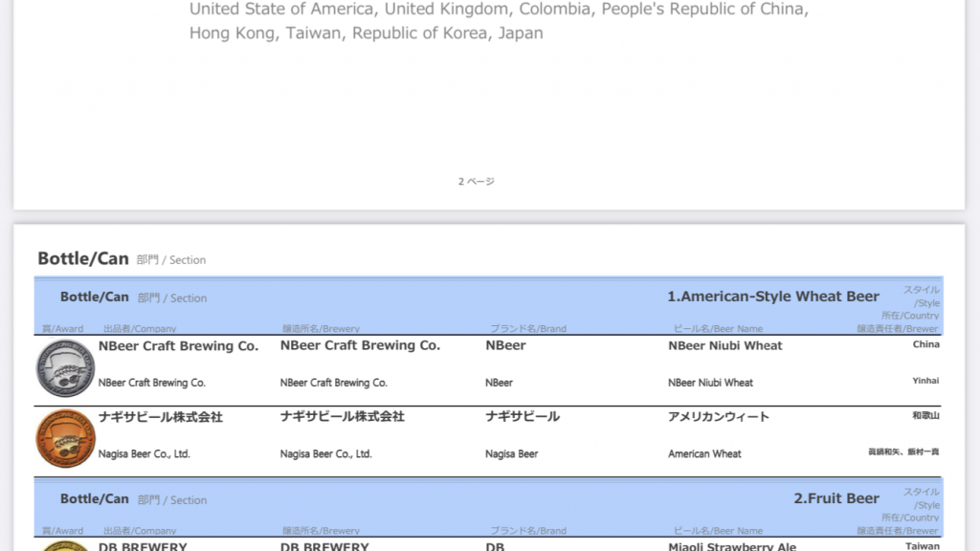Select the line starting 'United State of America'
The image size is (980, 551).
pyautogui.click(x=499, y=10)
